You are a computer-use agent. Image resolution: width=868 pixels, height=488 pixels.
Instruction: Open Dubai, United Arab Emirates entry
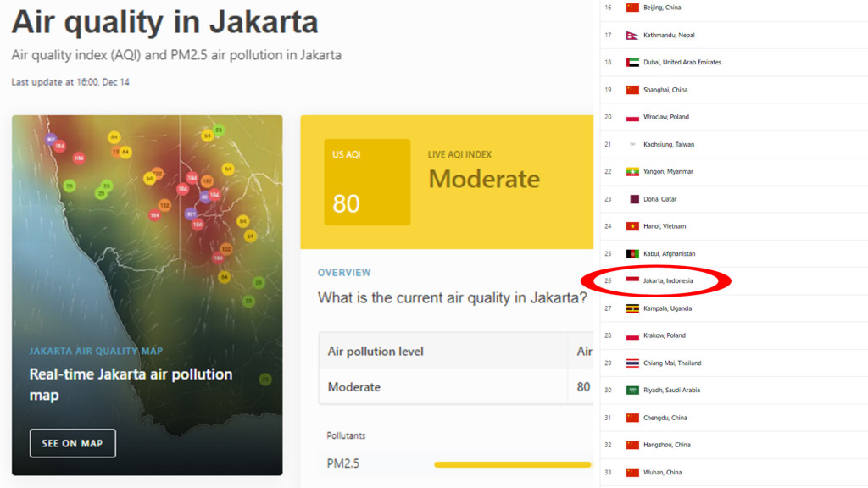coord(682,63)
